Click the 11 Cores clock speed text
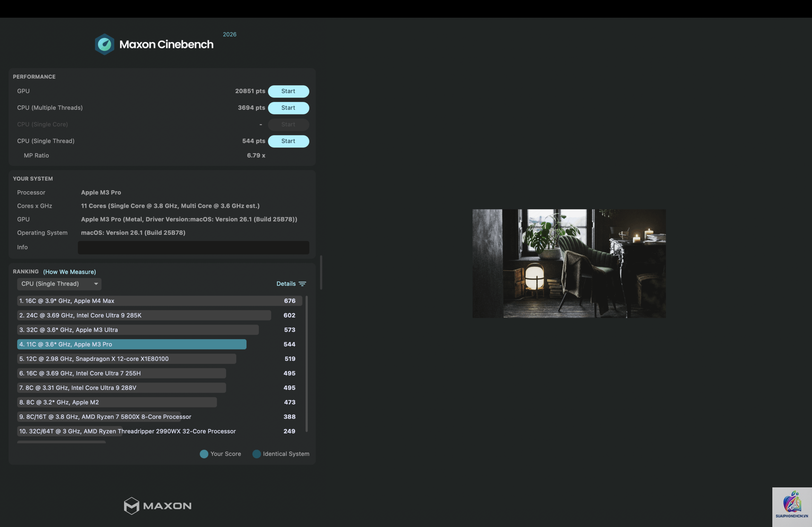This screenshot has height=527, width=812. point(170,206)
